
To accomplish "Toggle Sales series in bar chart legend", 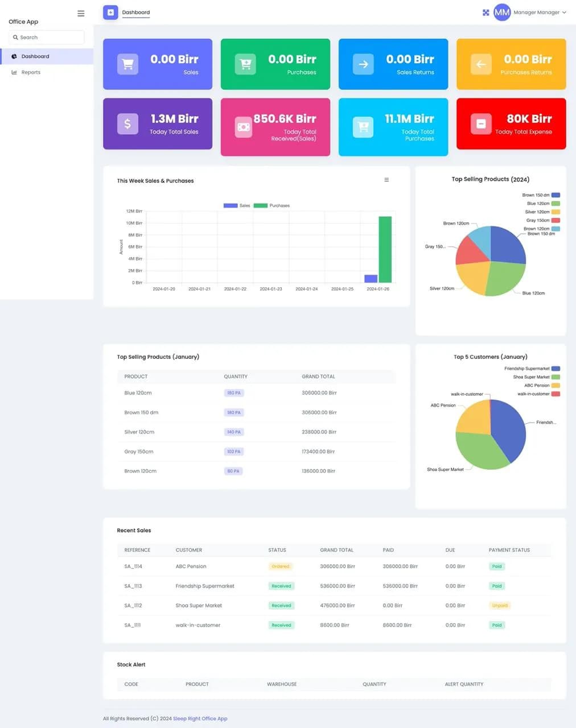I will click(x=237, y=205).
